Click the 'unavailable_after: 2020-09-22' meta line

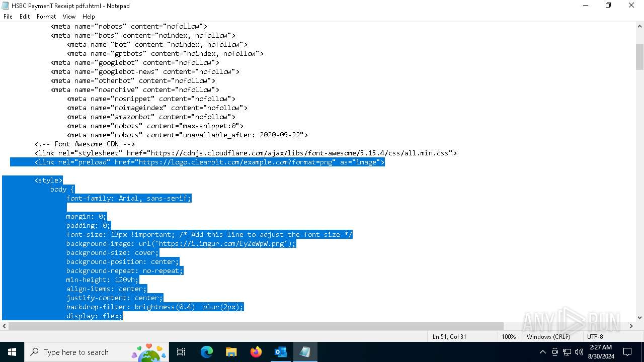[x=187, y=135]
